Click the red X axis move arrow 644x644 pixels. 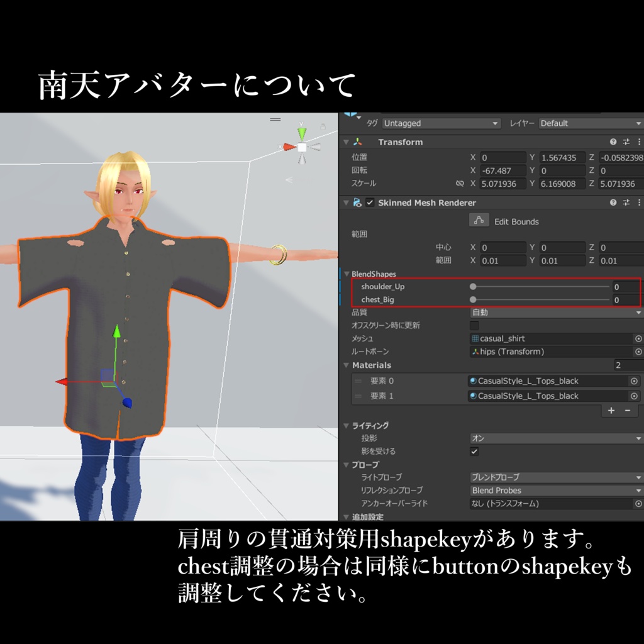pos(62,382)
